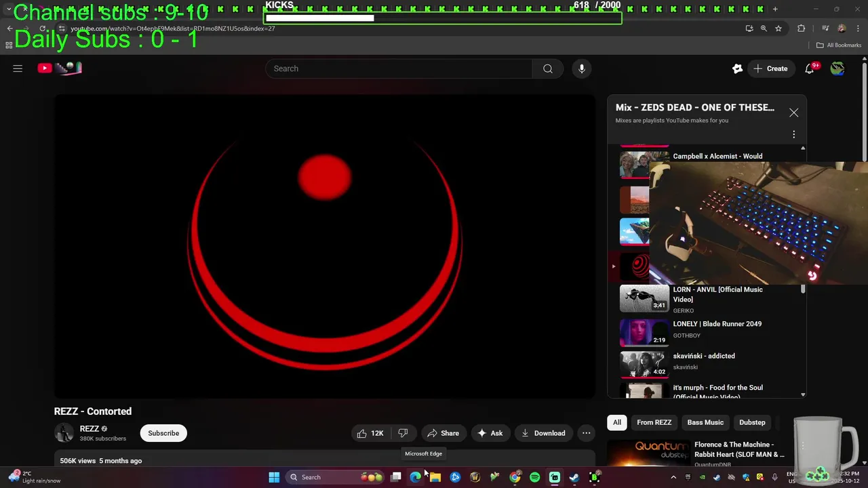This screenshot has width=868, height=488.
Task: Select the All filter chip
Action: pyautogui.click(x=617, y=422)
